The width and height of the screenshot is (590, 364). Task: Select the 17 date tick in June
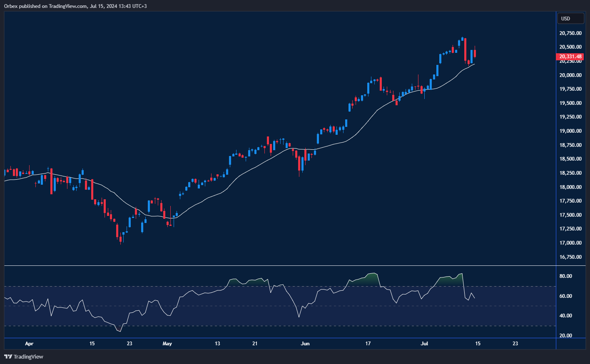coord(368,344)
